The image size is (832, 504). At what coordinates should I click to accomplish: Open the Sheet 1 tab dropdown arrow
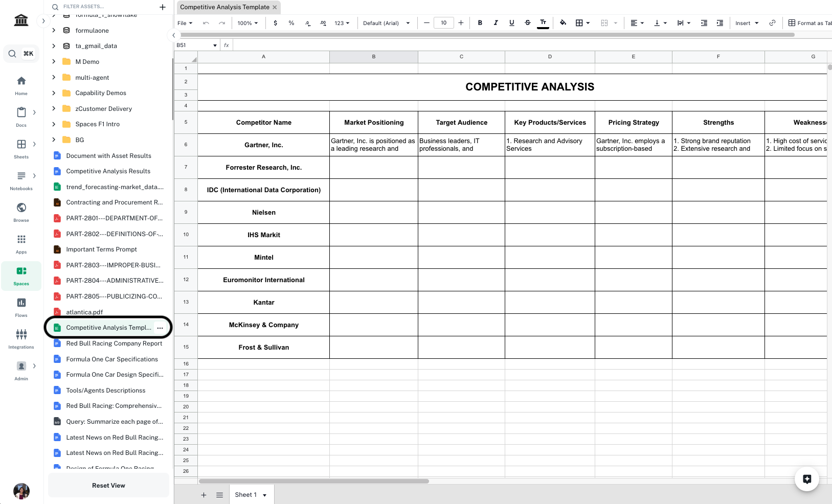pos(265,495)
